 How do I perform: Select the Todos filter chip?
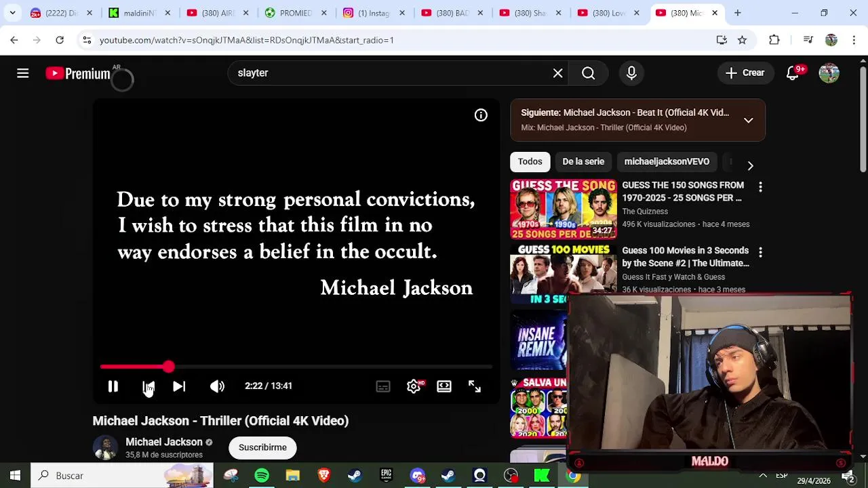point(530,161)
